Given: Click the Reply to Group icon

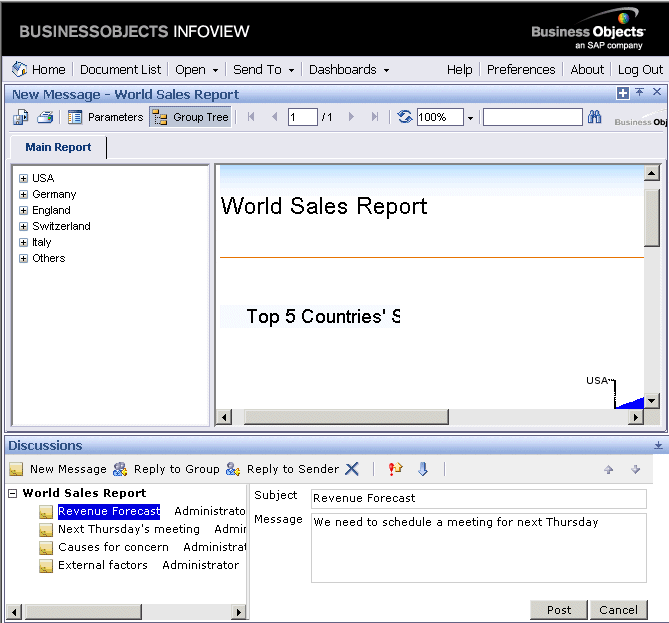Looking at the screenshot, I should [120, 469].
